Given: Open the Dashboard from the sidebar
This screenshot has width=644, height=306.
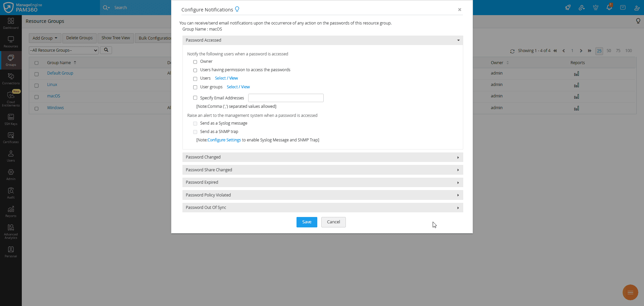Looking at the screenshot, I should (11, 24).
